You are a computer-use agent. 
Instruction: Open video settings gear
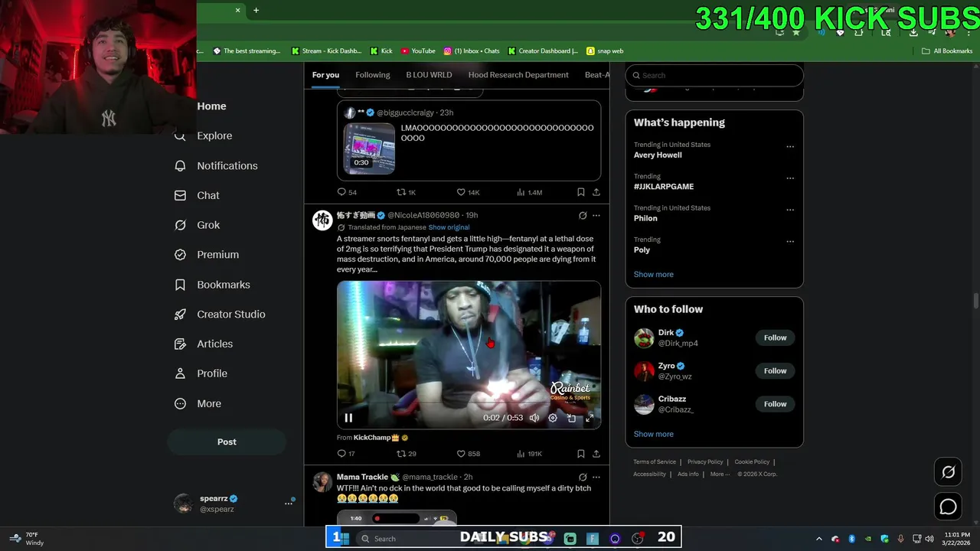click(553, 418)
